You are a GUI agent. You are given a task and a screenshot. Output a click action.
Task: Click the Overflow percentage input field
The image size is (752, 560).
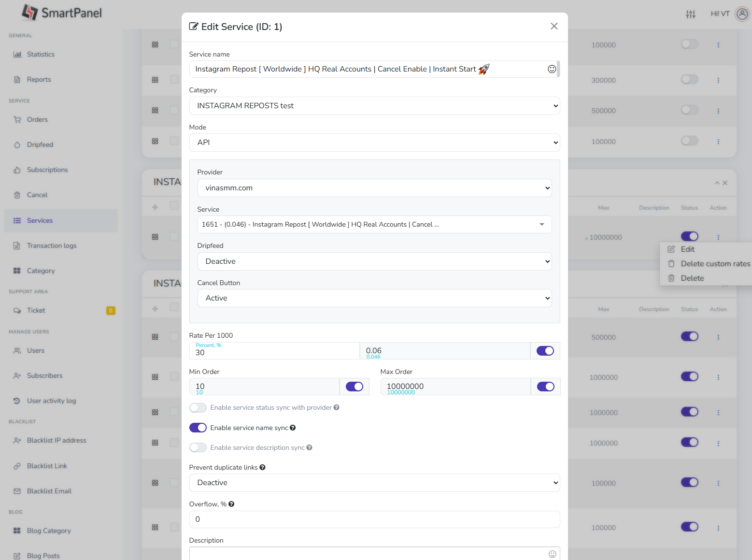(374, 519)
